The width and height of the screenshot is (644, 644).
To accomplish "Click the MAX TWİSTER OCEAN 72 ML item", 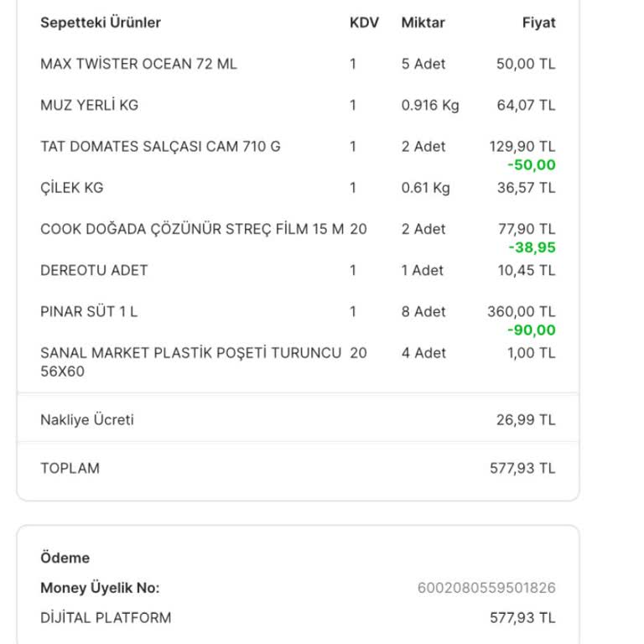I will pos(138,64).
